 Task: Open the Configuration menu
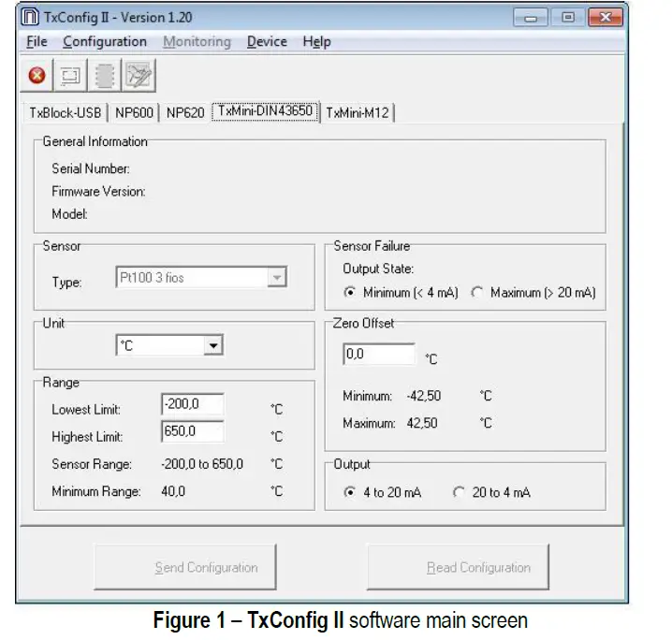(x=105, y=41)
